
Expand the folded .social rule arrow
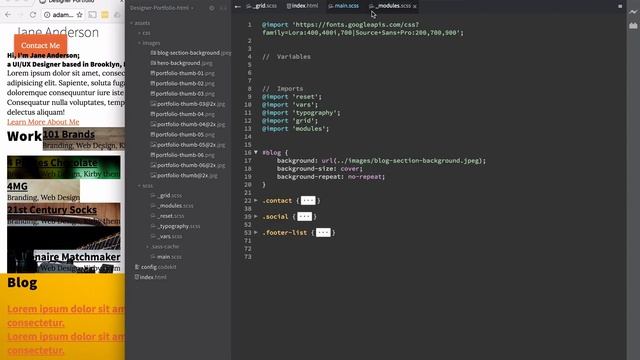(x=256, y=216)
